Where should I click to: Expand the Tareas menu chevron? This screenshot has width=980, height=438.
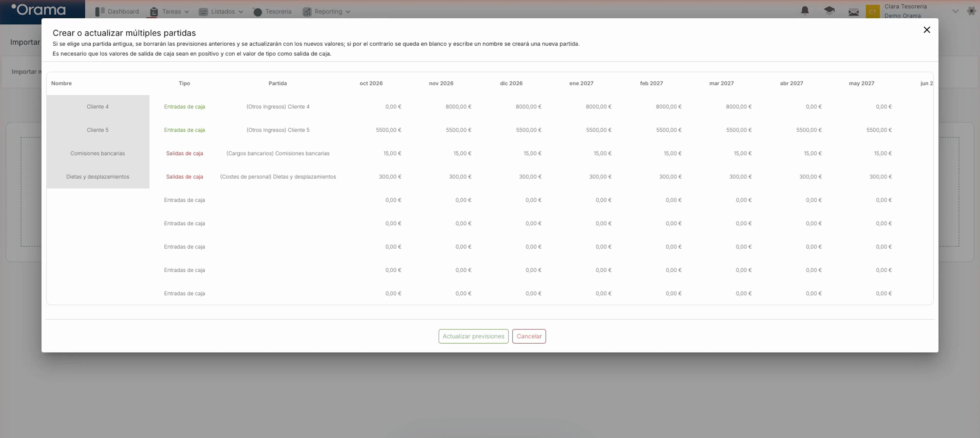coord(187,12)
